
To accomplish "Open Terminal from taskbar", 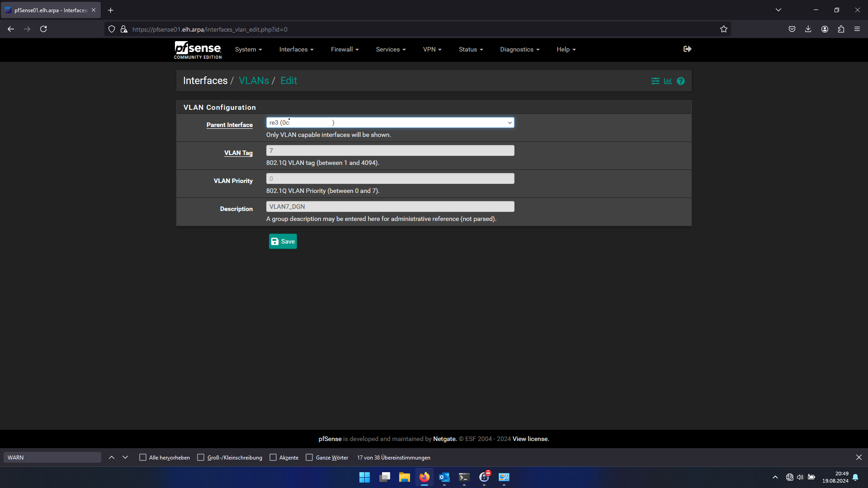I will 464,477.
